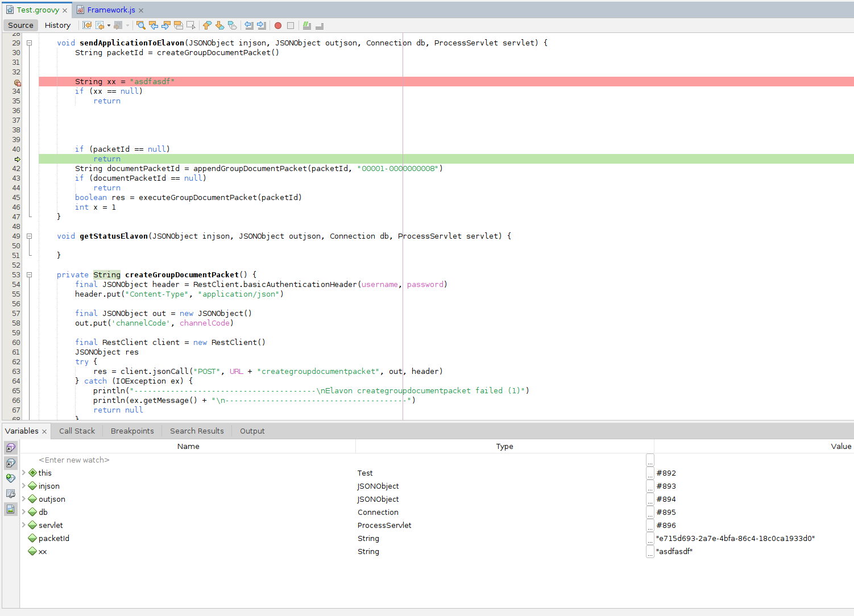Create a new watch using the diamond-plus icon
The image size is (854, 616).
point(10,478)
